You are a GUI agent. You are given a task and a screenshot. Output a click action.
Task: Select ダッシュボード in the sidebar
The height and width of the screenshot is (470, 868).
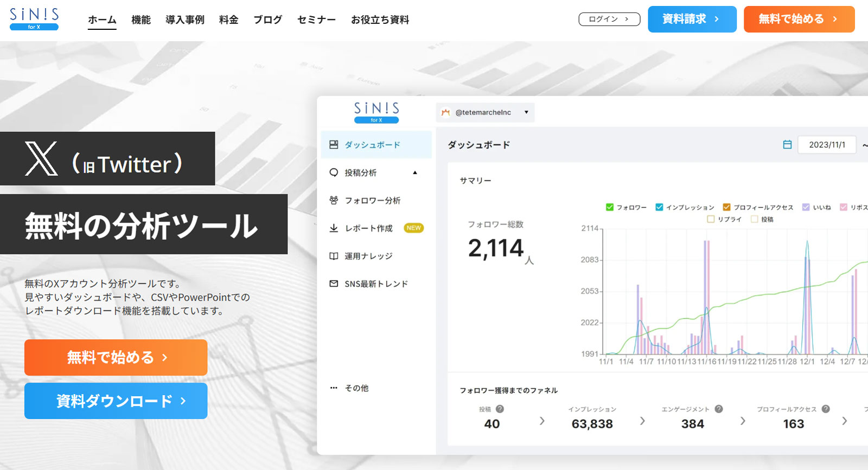[x=376, y=145]
